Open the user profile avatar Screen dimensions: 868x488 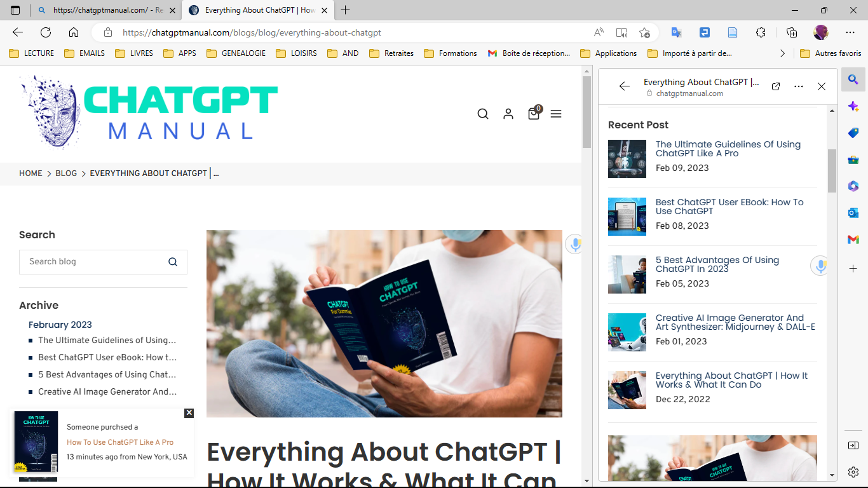coord(821,32)
